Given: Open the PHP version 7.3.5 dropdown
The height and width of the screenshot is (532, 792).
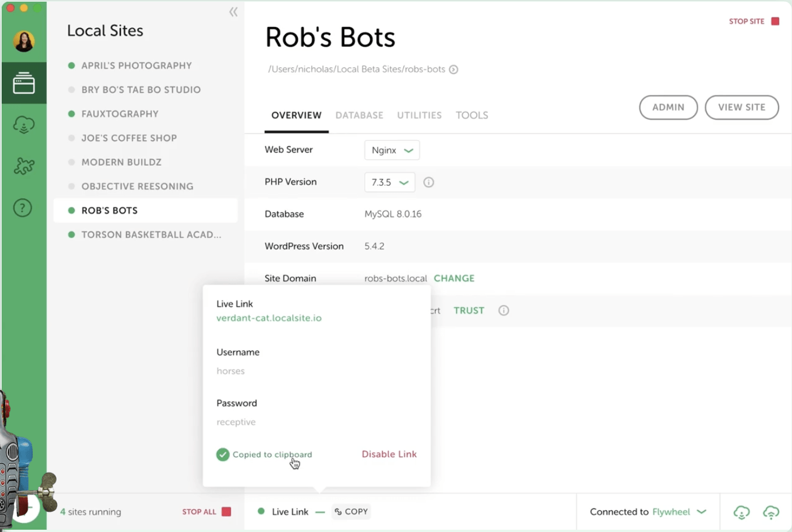Looking at the screenshot, I should [390, 182].
